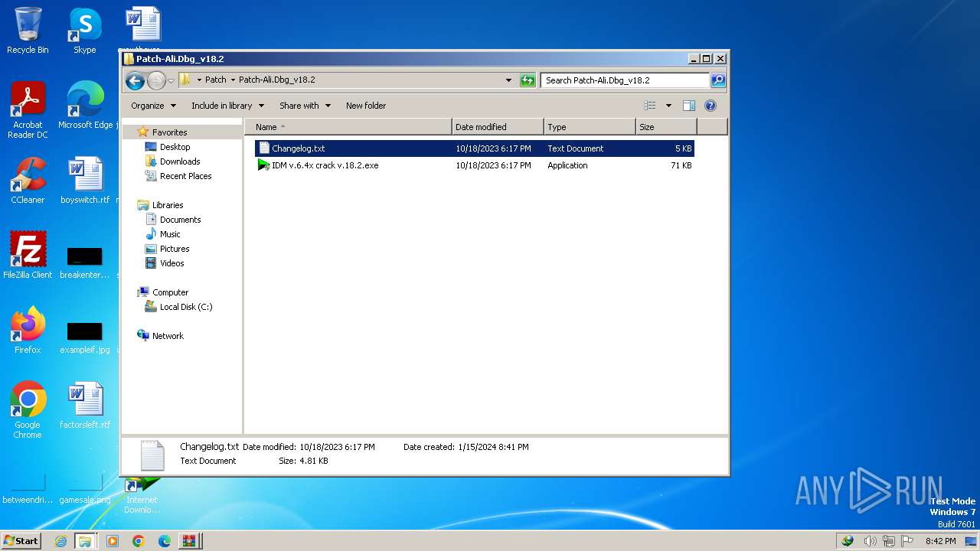Open Recent Places in navigation pane
Screen dimensions: 980x551
[x=185, y=176]
